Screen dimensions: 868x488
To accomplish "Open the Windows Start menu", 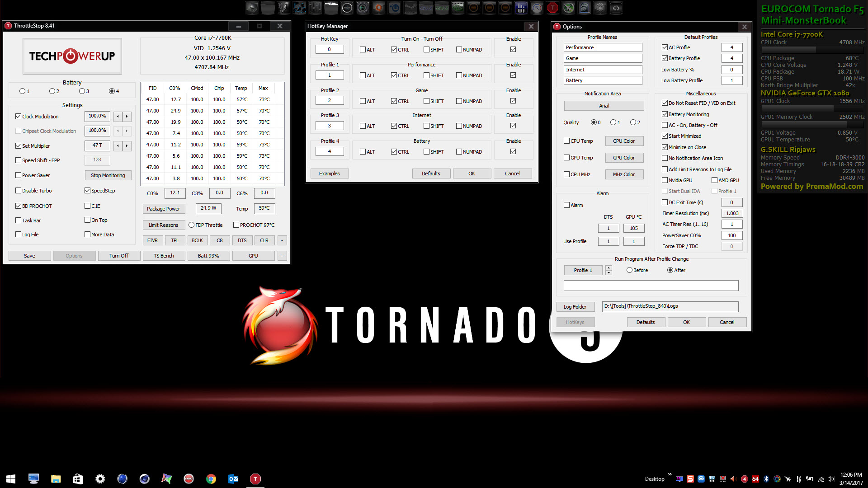I will pyautogui.click(x=11, y=479).
